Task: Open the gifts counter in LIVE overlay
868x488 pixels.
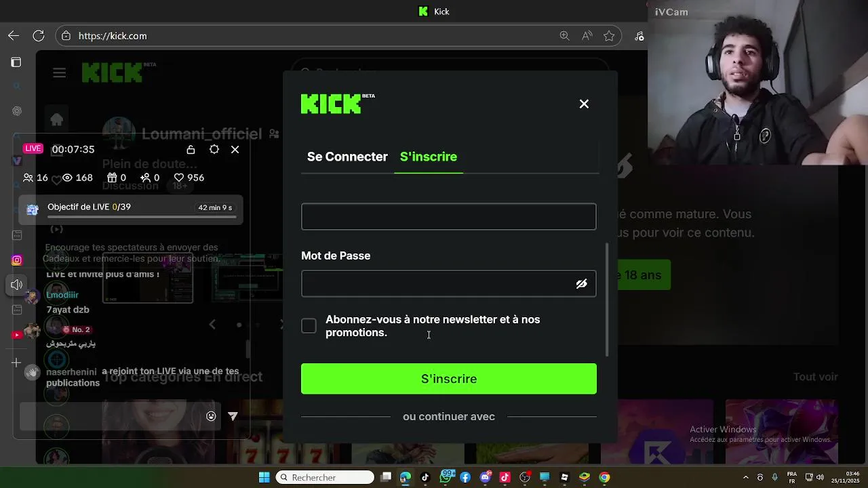Action: (x=117, y=178)
